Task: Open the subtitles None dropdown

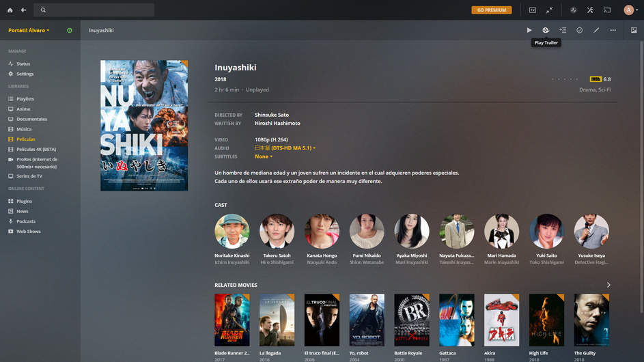Action: point(263,156)
